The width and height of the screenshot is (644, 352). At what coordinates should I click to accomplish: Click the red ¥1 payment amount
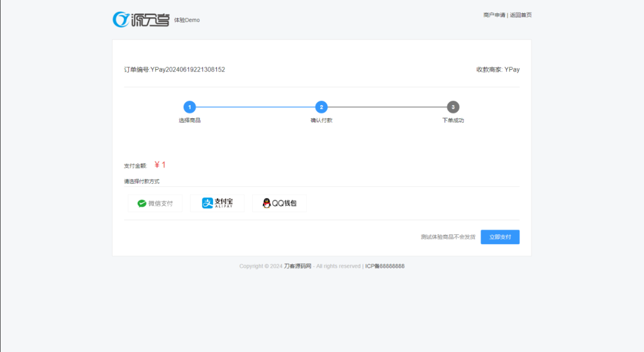160,165
